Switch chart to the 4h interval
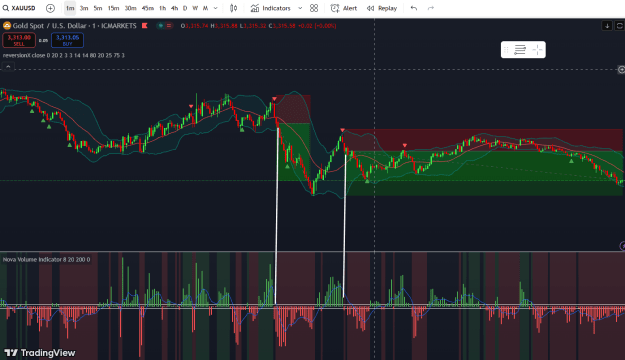Viewport: 625px width, 360px height. coord(174,8)
